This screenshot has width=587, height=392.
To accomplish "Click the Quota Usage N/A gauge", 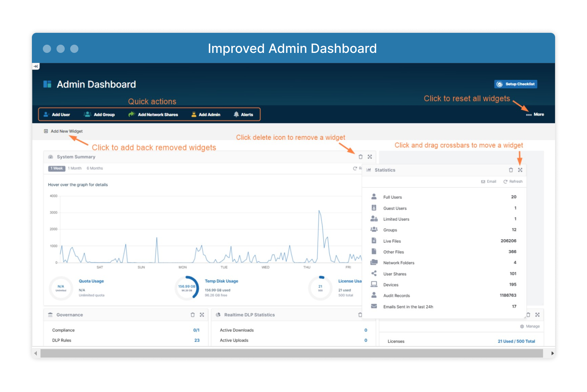I will (61, 288).
